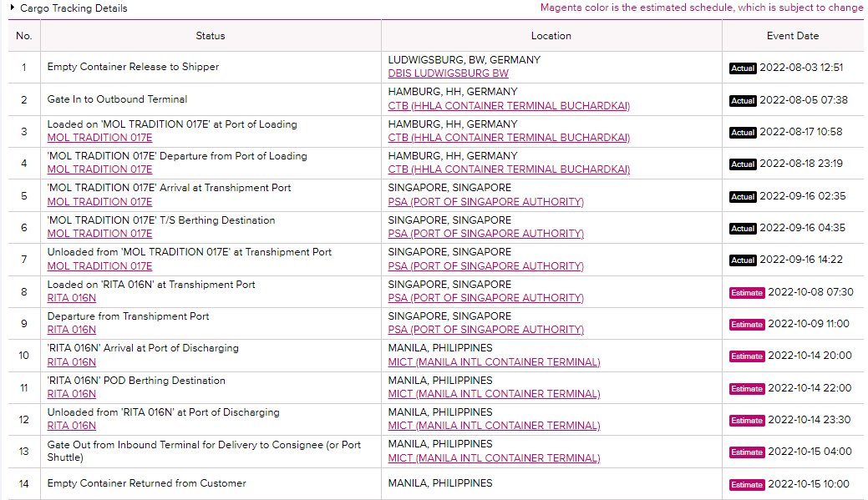Open RITA 016N link in row 11
This screenshot has height=500, width=868.
(x=71, y=394)
